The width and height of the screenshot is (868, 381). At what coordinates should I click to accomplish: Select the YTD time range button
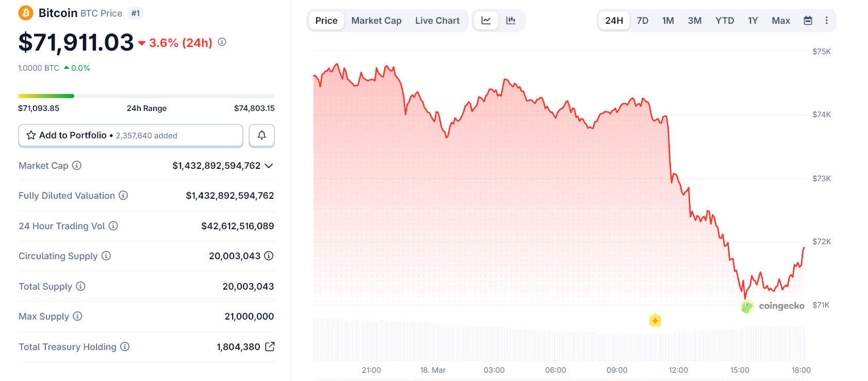click(724, 21)
